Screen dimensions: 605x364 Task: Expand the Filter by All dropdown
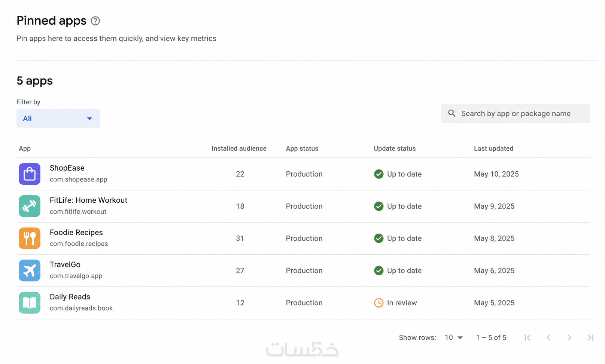click(x=58, y=118)
